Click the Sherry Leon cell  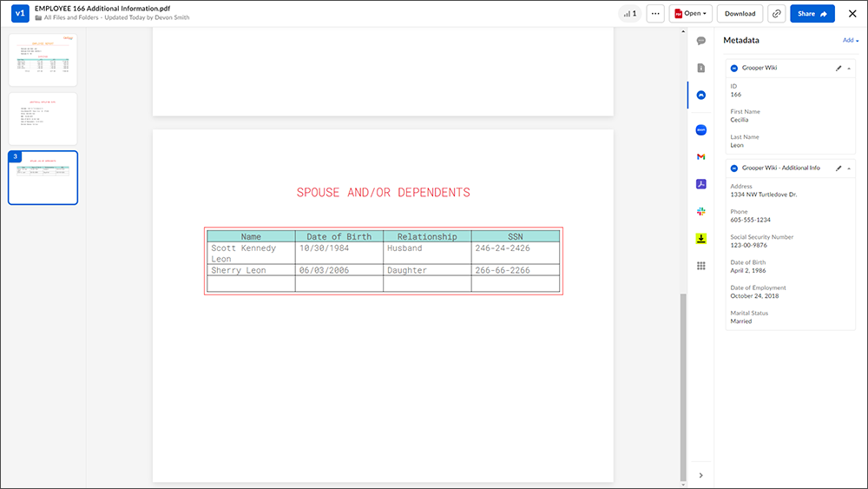(251, 270)
